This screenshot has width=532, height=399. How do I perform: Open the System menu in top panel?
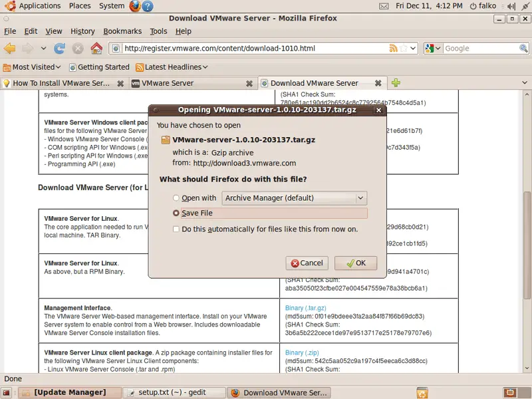click(112, 6)
